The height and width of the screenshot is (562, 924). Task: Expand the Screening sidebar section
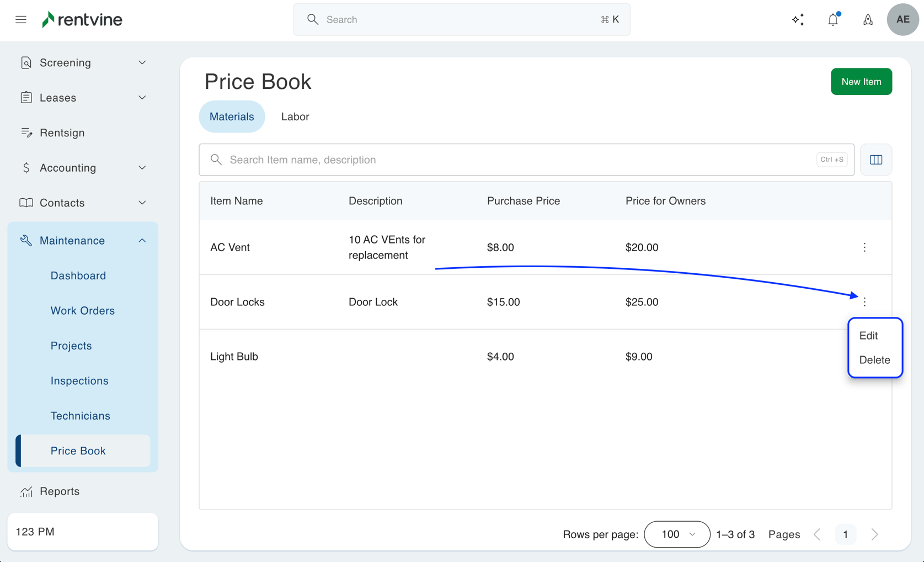[83, 63]
